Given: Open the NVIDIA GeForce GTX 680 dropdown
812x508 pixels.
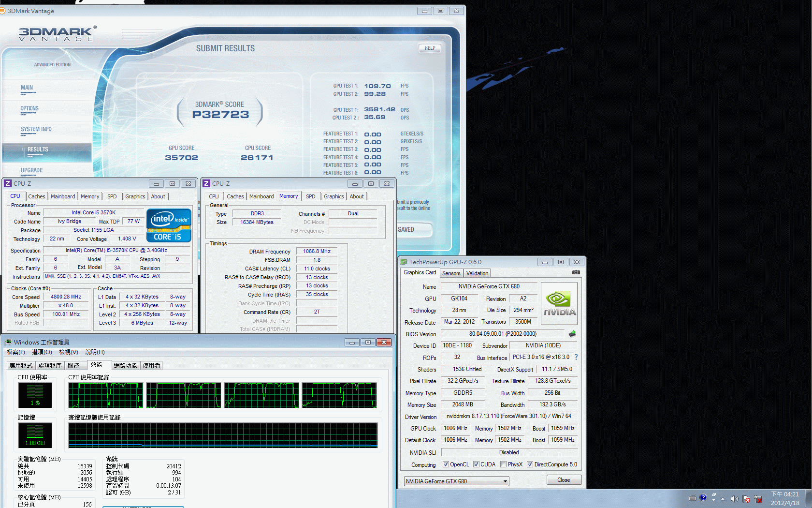Looking at the screenshot, I should point(456,481).
